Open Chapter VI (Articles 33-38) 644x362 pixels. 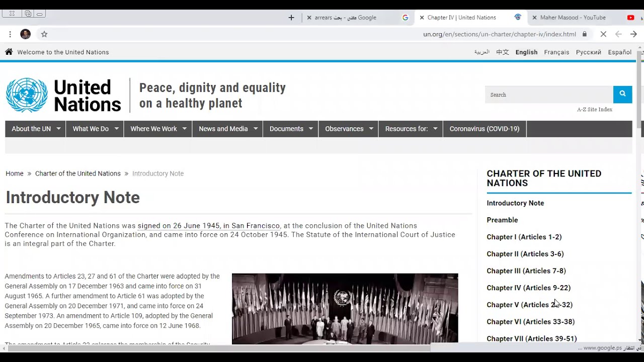[531, 322]
